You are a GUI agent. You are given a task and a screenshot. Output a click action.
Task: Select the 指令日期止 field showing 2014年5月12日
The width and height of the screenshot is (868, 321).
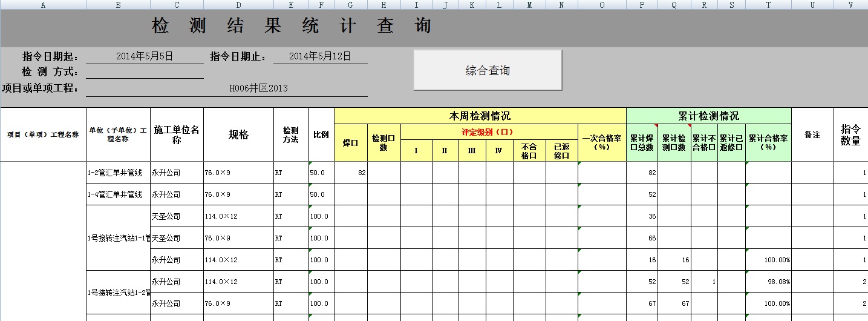pos(320,56)
